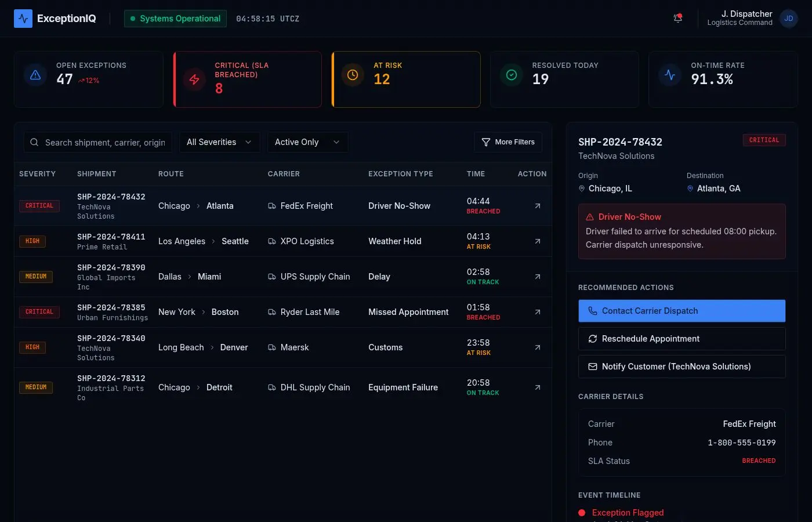
Task: Sort by the Severity column header
Action: [x=37, y=174]
